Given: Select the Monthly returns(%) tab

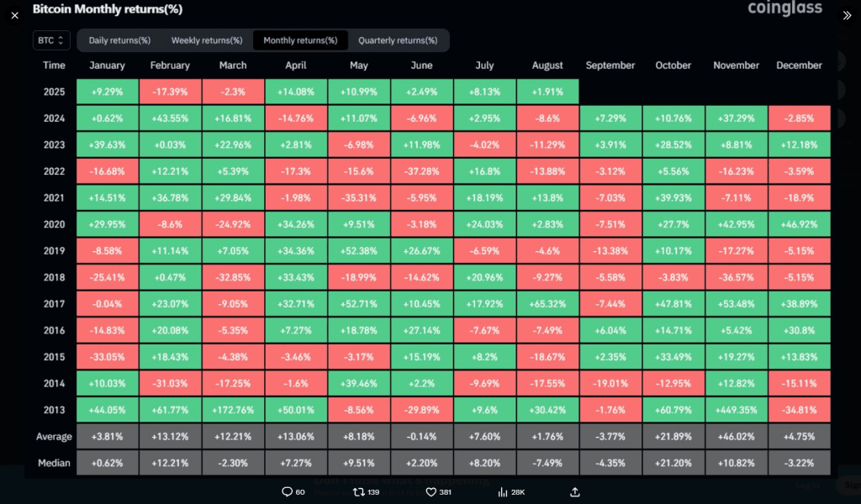Looking at the screenshot, I should coord(300,40).
